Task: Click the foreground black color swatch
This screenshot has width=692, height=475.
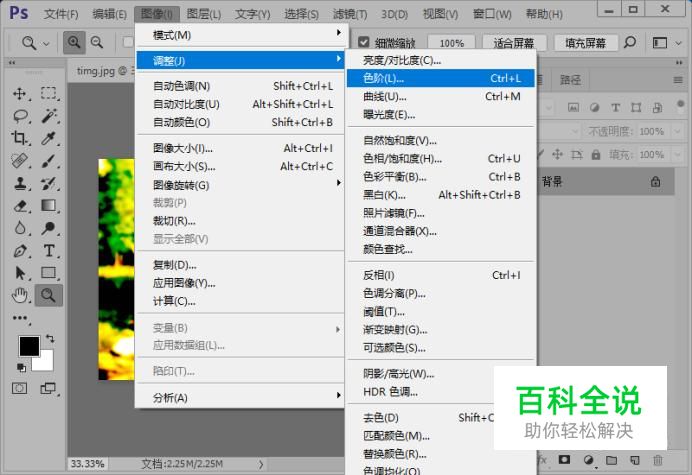Action: tap(28, 345)
